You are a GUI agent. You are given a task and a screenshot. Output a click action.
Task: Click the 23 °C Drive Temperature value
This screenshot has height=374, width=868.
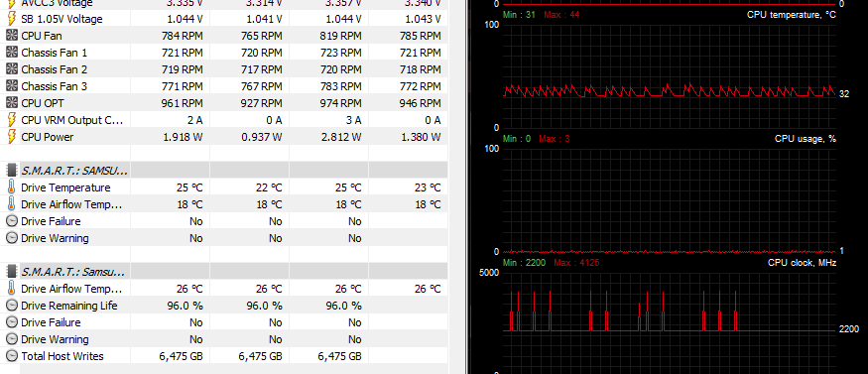(428, 187)
